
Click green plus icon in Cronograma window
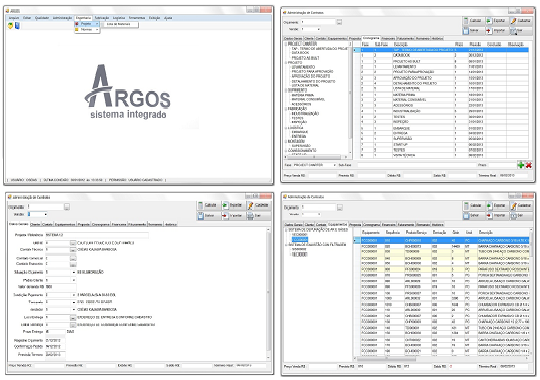pyautogui.click(x=521, y=165)
